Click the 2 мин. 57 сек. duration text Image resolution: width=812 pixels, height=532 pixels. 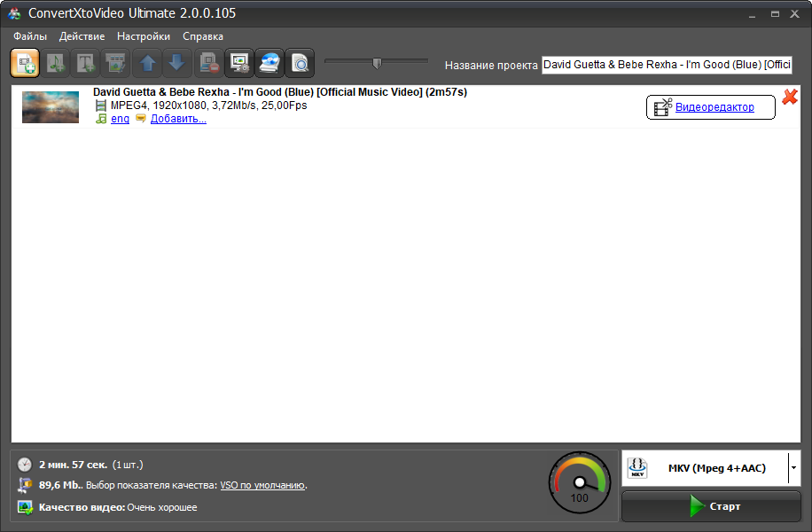coord(73,465)
